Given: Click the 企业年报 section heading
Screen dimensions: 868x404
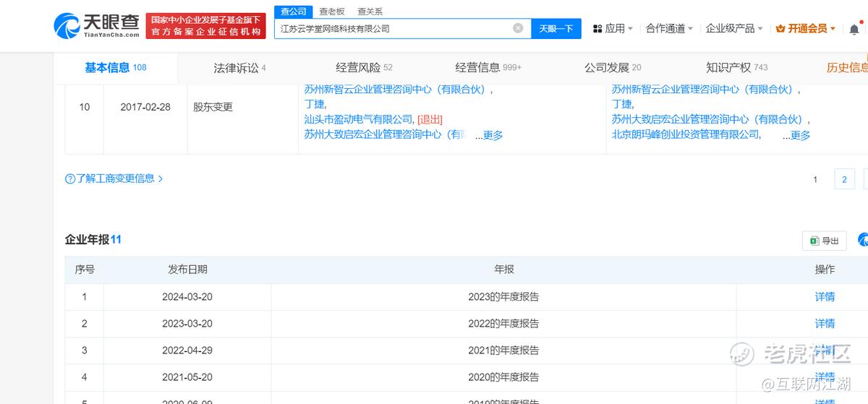Looking at the screenshot, I should coord(93,239).
